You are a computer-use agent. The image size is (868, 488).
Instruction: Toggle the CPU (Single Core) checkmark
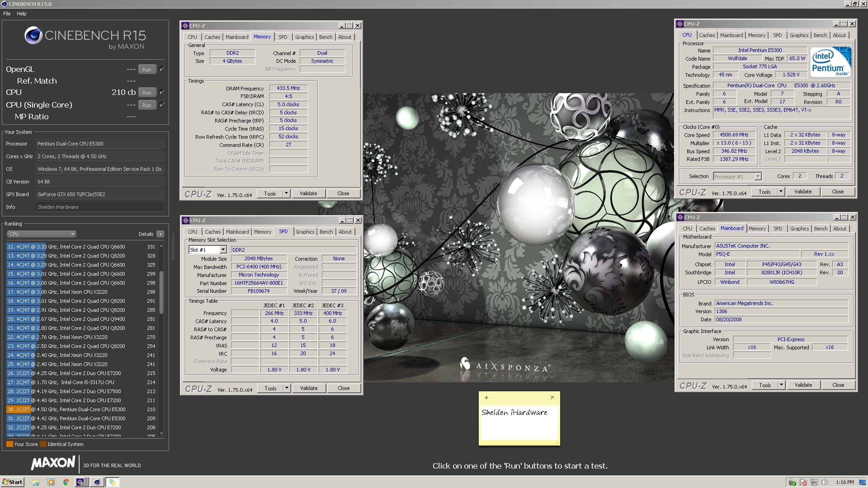coord(162,104)
